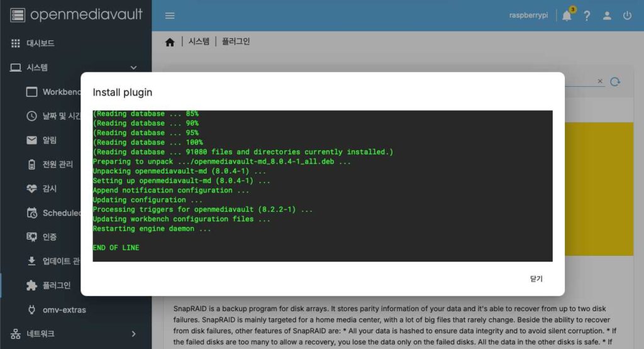
Task: Click the power icon in header
Action: pyautogui.click(x=627, y=16)
